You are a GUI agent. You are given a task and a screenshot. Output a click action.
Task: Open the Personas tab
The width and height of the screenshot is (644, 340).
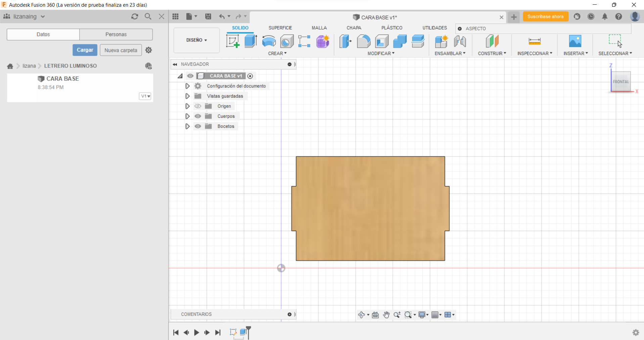tap(116, 34)
